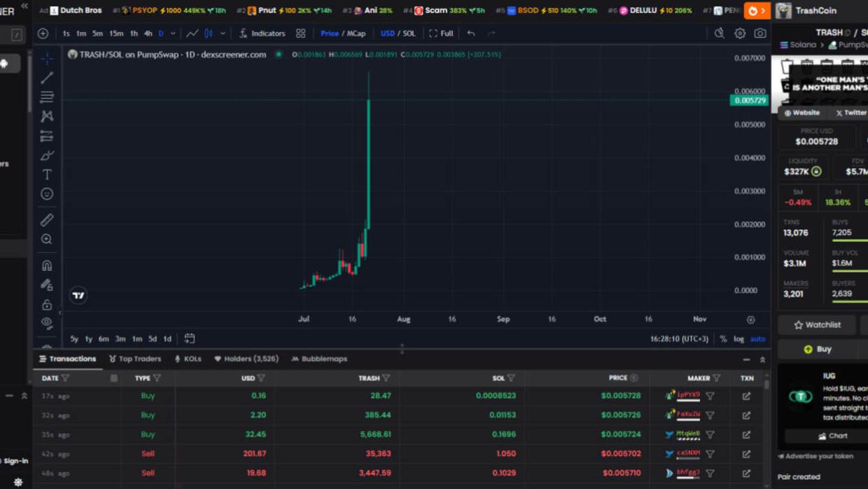
Task: Hide all drawings with eye icon
Action: (x=47, y=323)
